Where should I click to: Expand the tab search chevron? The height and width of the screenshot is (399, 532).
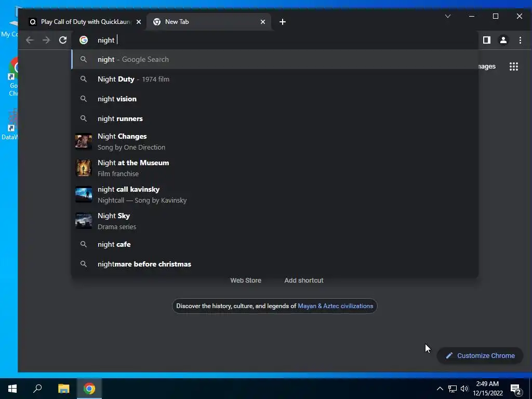pyautogui.click(x=448, y=16)
